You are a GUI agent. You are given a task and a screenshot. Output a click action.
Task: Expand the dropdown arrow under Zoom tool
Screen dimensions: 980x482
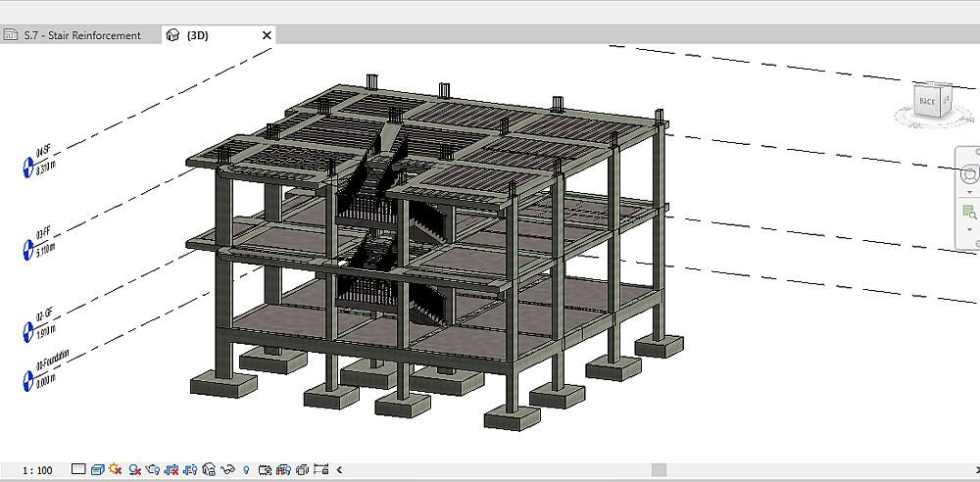[x=969, y=229]
